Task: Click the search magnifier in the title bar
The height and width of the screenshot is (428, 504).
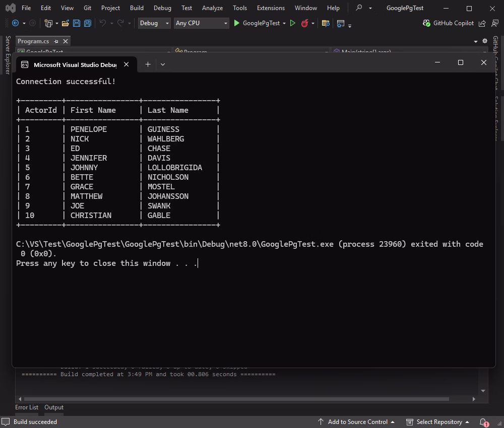Action: coord(359,8)
